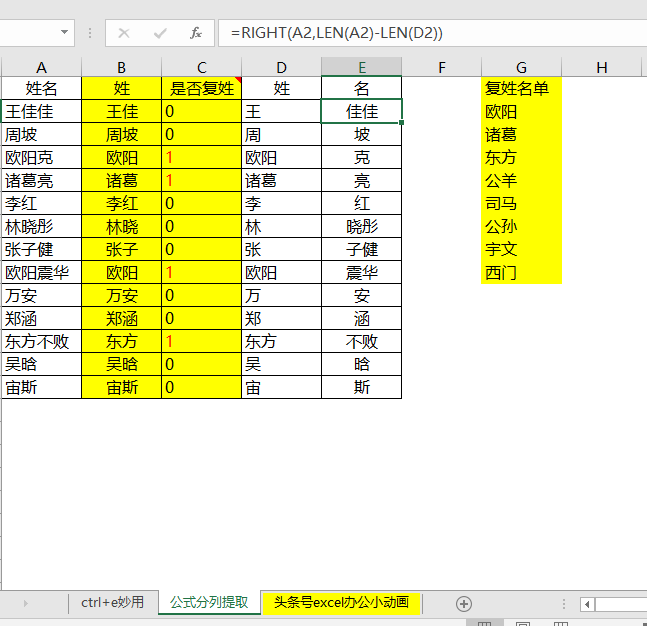Click cell containing 诸葛亮
Screen dimensions: 647x626
[x=41, y=180]
